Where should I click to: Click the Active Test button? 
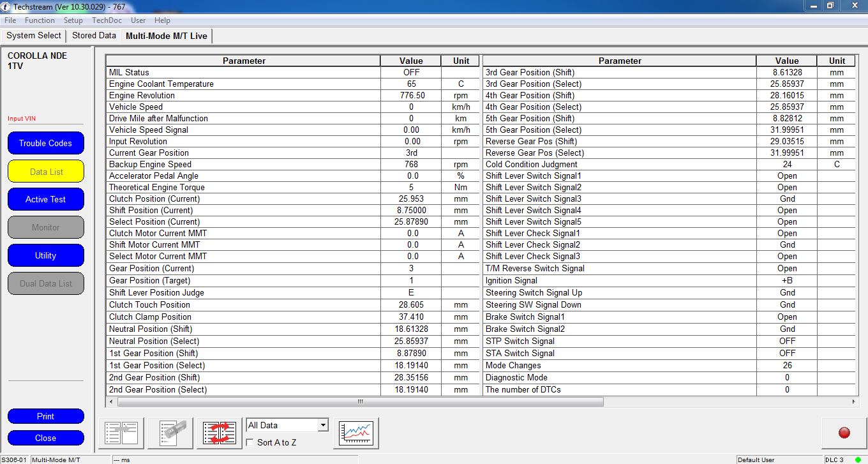pyautogui.click(x=45, y=199)
